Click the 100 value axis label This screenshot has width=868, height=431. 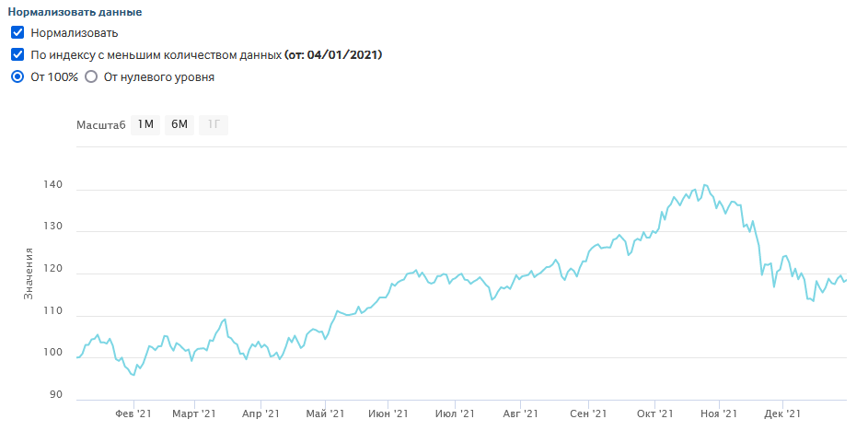coord(52,353)
